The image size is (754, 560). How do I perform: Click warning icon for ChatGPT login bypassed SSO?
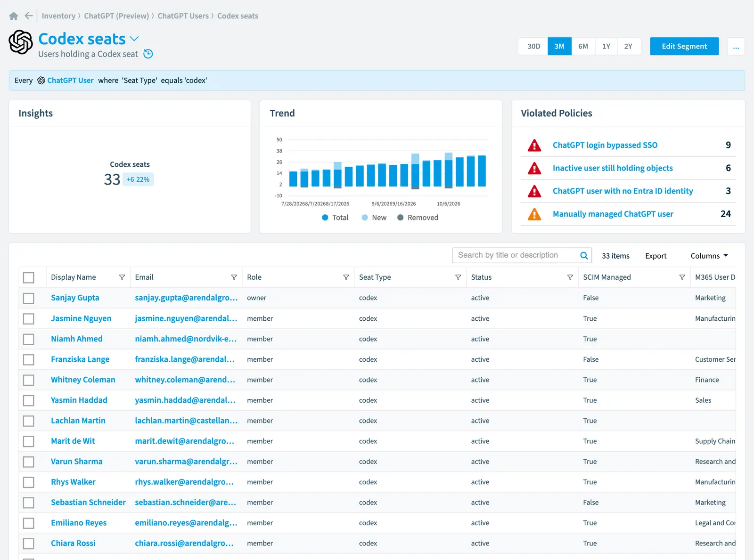[534, 145]
